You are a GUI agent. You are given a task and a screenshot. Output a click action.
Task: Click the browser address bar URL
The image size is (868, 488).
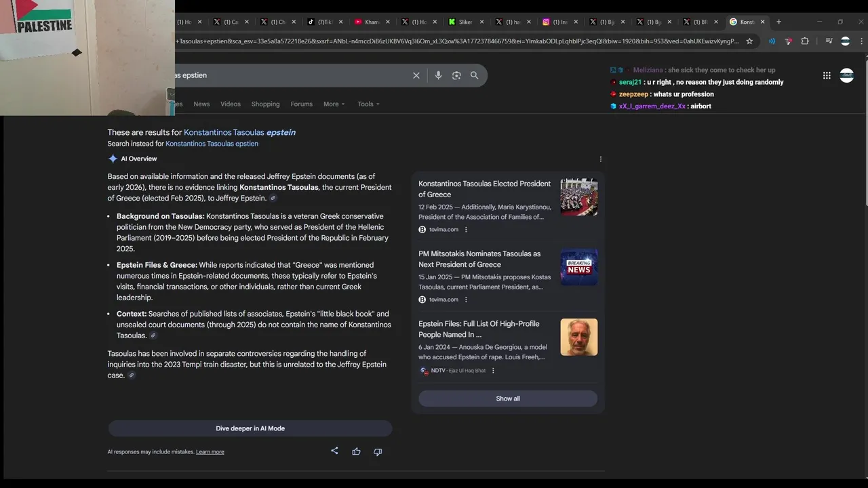pyautogui.click(x=458, y=41)
